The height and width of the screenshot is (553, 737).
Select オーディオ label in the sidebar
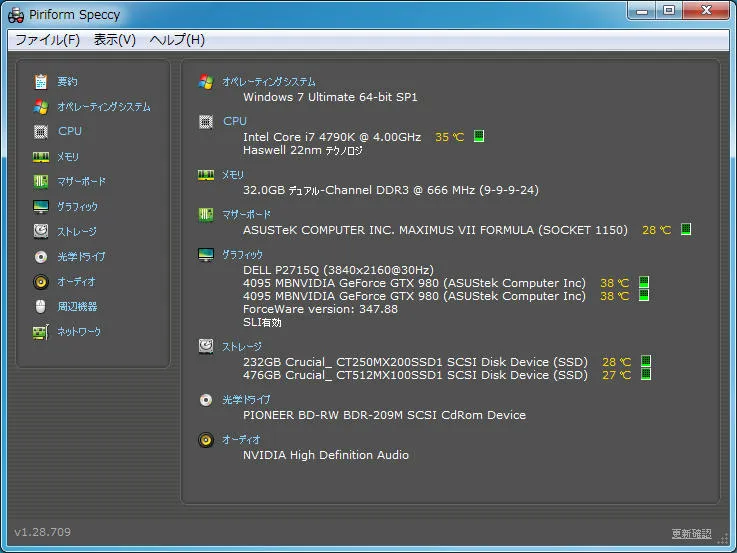tap(76, 281)
